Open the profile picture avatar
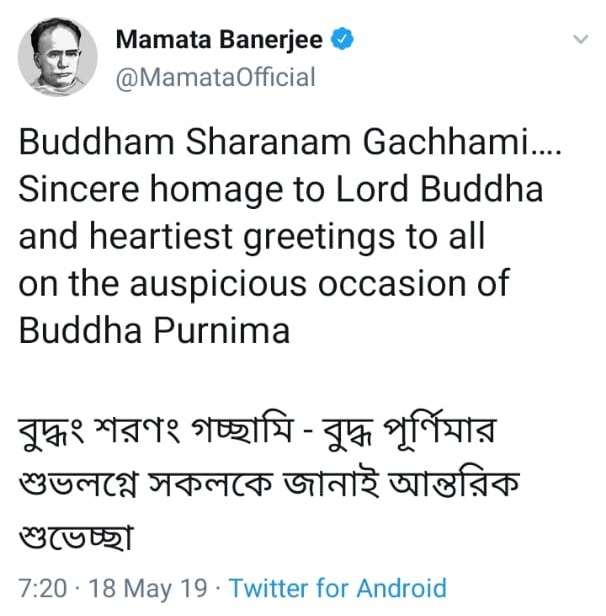Viewport: 606px width, 616px height. click(x=58, y=57)
